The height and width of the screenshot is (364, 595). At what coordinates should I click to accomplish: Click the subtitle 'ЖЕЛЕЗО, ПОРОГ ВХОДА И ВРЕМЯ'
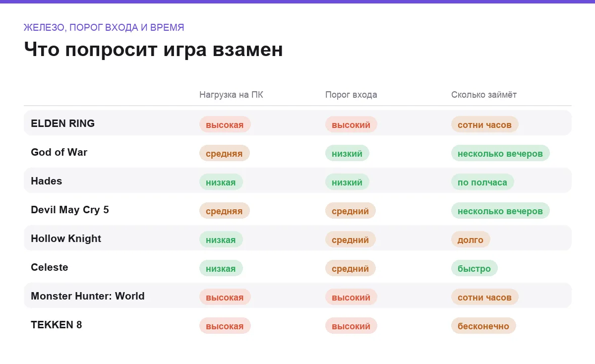point(104,27)
